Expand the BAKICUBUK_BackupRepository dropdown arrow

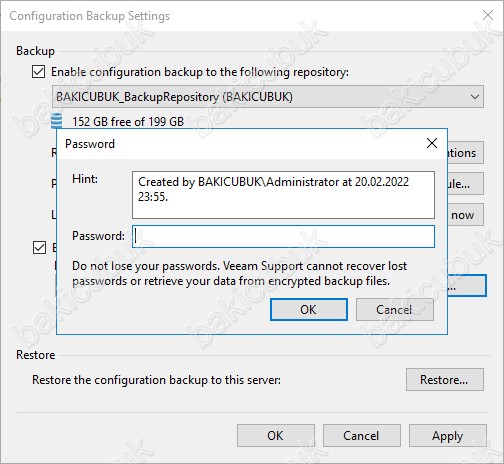(x=475, y=97)
